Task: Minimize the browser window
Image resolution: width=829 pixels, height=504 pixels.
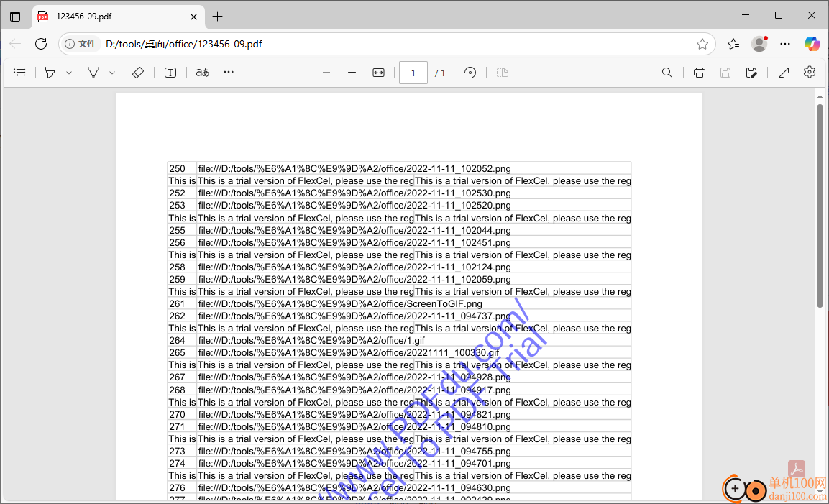Action: (x=746, y=15)
